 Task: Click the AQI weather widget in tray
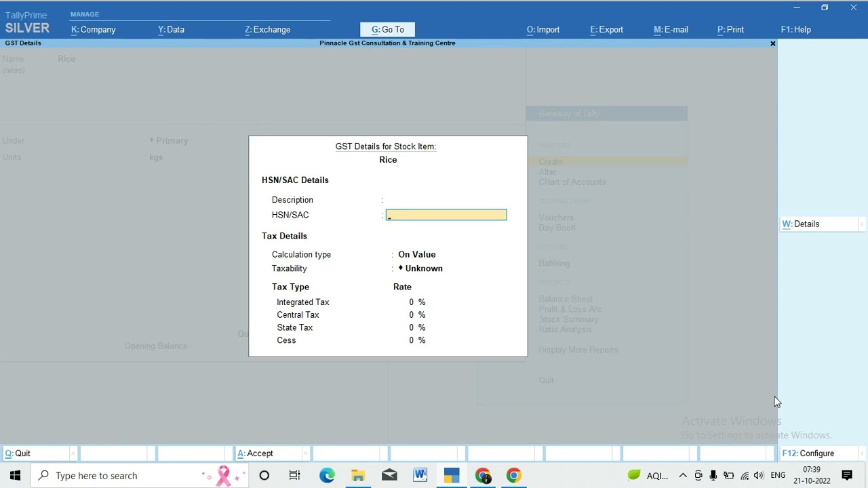[648, 476]
